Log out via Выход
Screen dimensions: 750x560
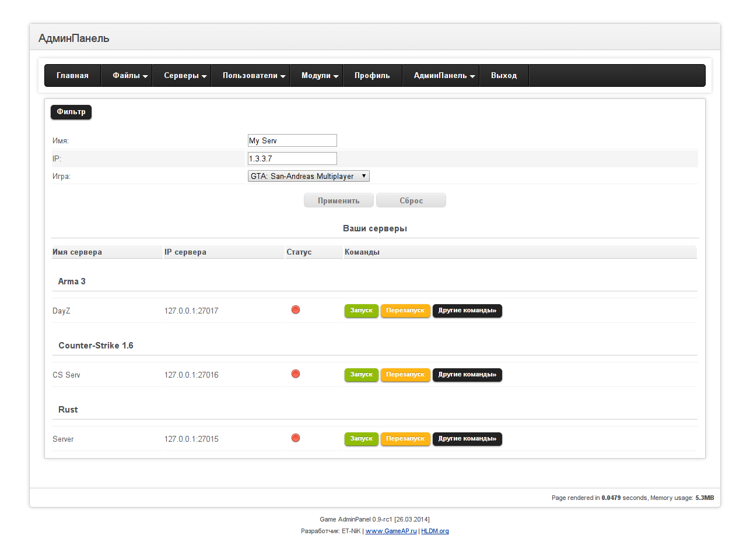point(504,76)
